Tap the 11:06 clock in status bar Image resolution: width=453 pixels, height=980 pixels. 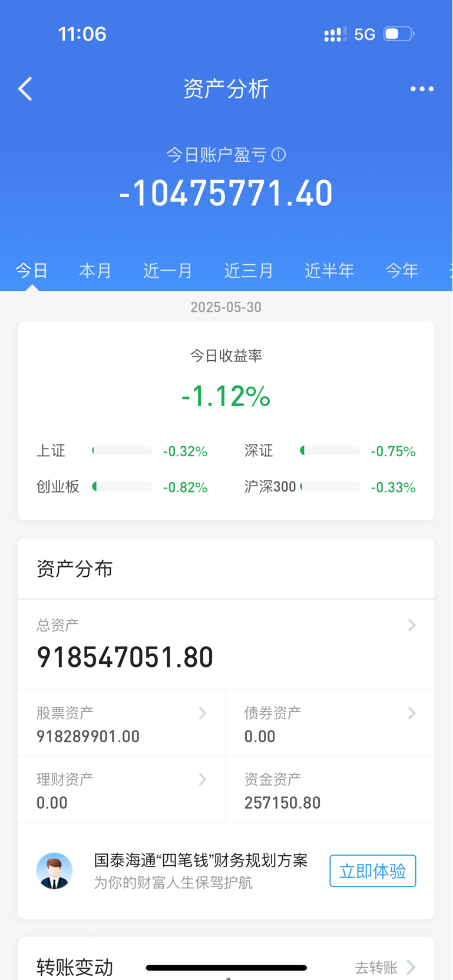pos(82,34)
